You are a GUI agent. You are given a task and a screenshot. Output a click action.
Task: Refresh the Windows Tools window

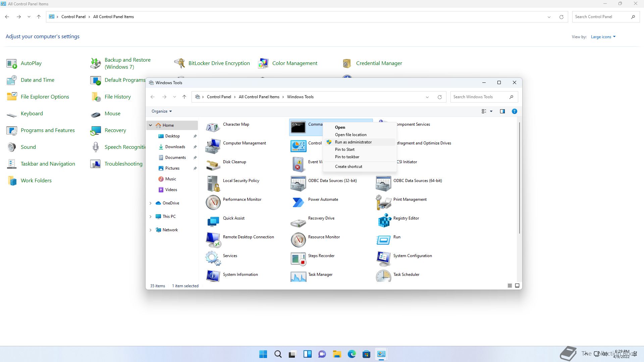tap(439, 97)
